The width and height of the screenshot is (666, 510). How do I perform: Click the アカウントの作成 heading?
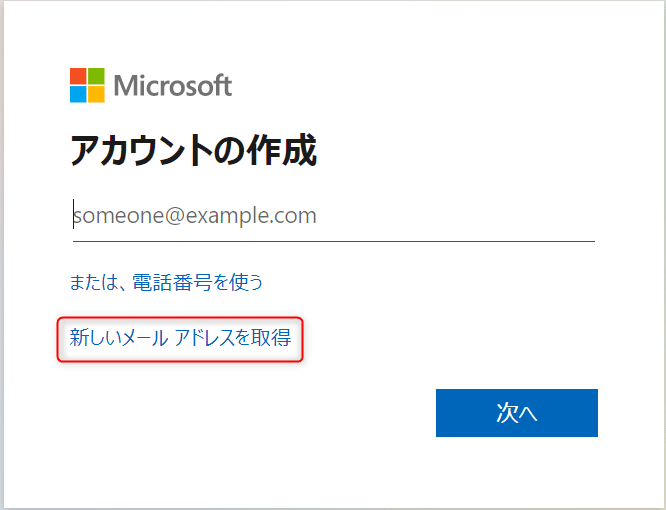193,151
